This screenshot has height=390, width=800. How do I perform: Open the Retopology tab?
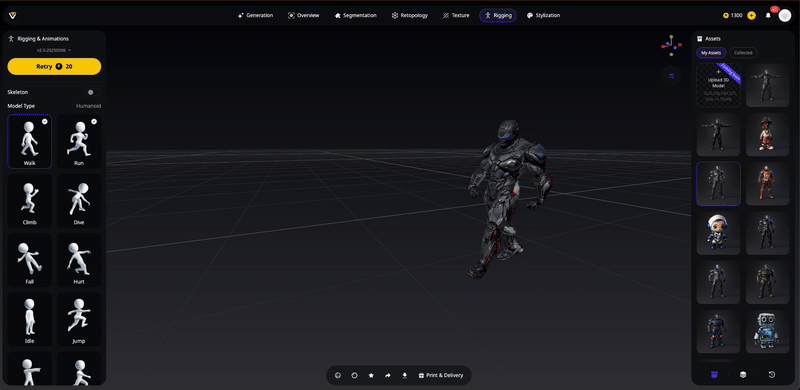click(x=410, y=15)
